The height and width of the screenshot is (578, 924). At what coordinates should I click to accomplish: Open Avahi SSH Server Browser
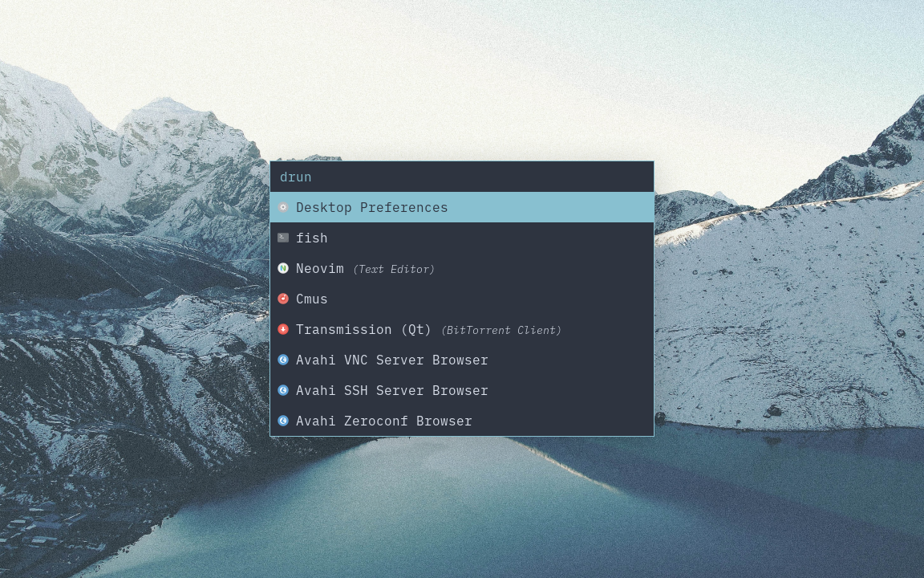click(392, 390)
